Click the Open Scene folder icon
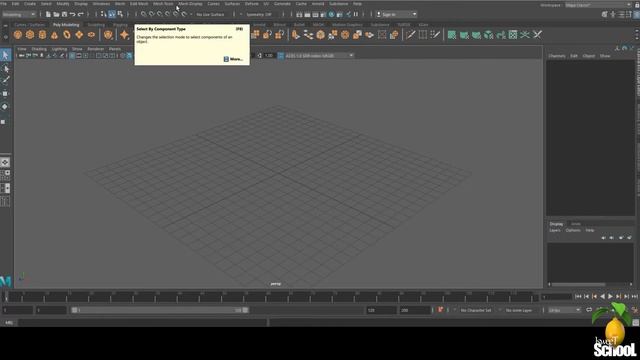 [56, 14]
